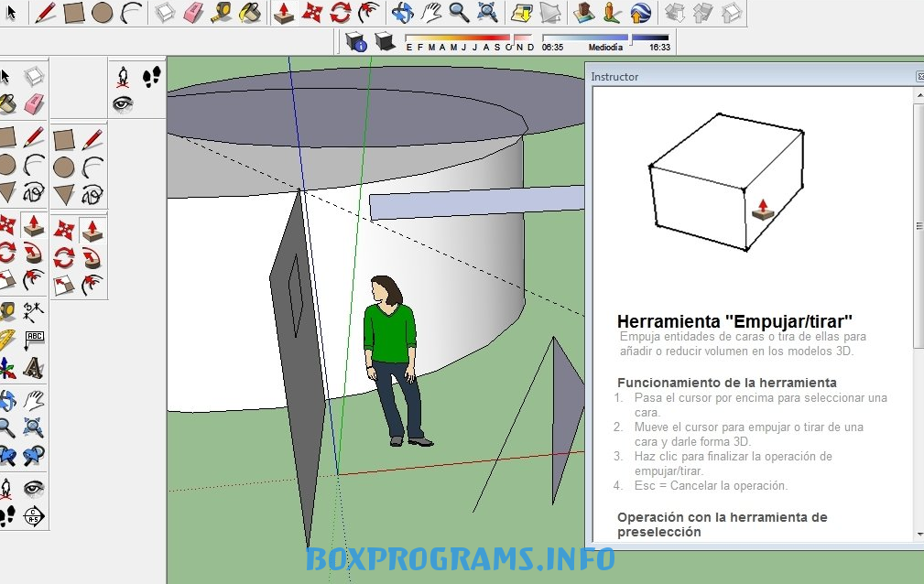
Task: Select the Dimension tool
Action: (33, 309)
